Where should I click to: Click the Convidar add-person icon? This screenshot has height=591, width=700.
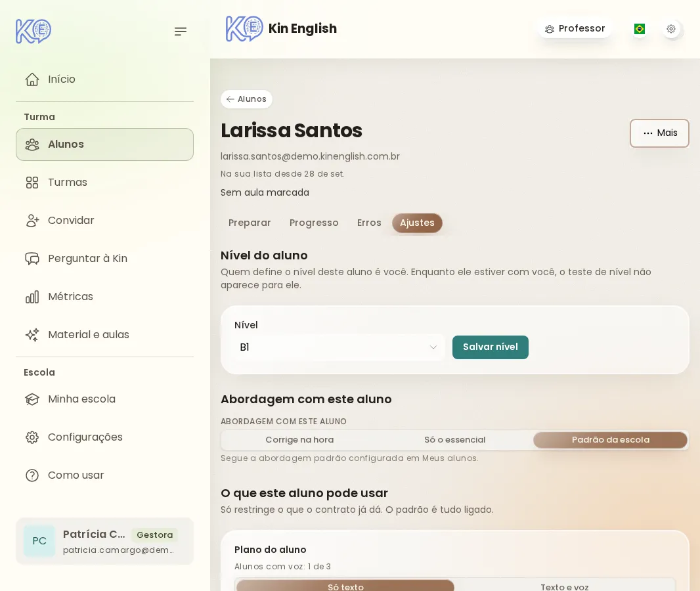click(x=32, y=221)
